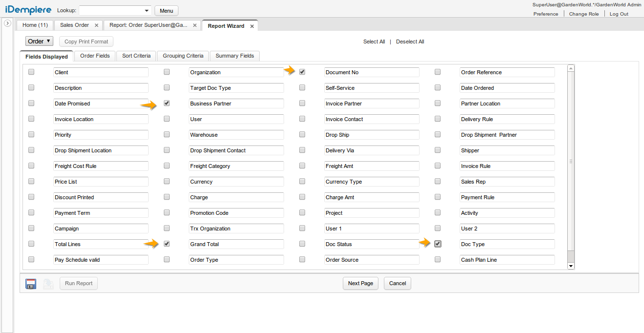
Task: Expand the collapsed left side panel
Action: pyautogui.click(x=8, y=23)
